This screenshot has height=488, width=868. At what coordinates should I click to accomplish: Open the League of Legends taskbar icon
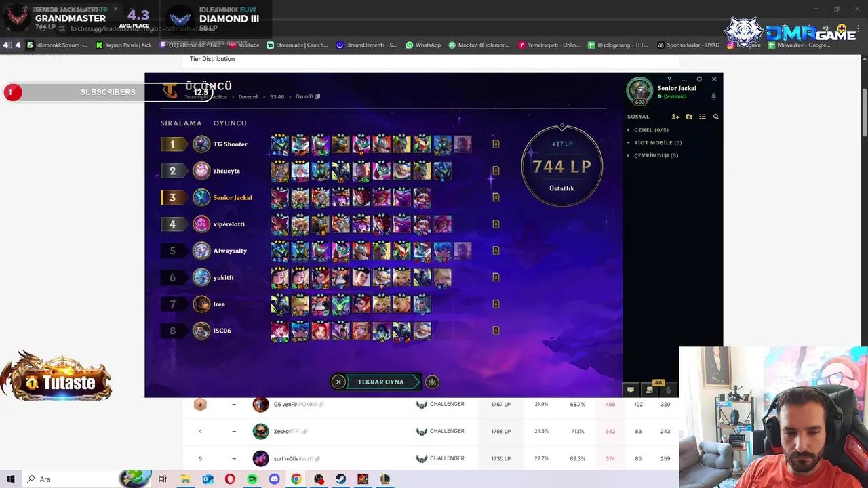tap(385, 479)
